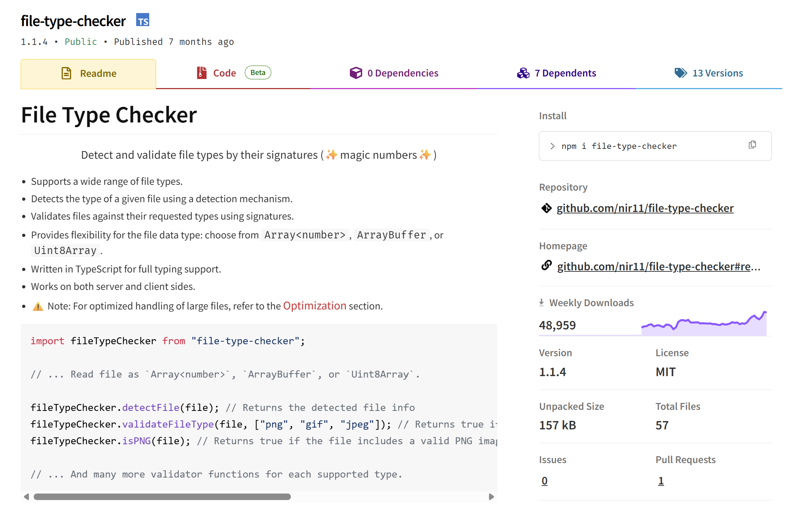Click the 48,959 weekly downloads value
This screenshot has height=508, width=812.
[557, 325]
